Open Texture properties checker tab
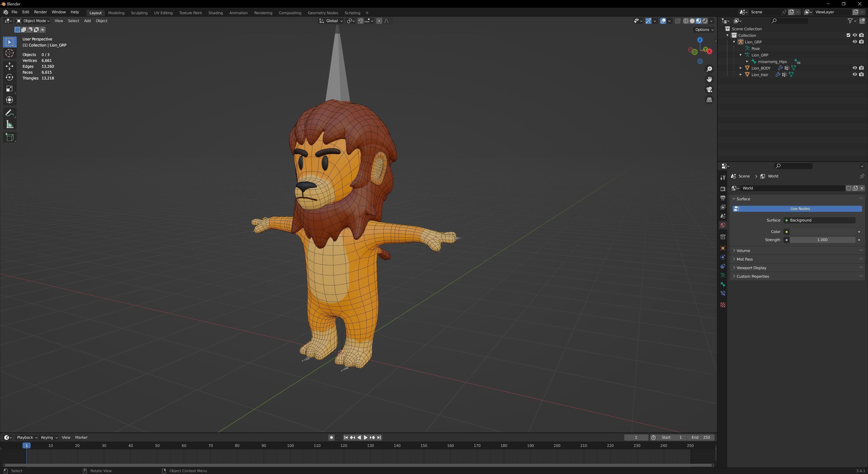This screenshot has width=868, height=474. 722,305
